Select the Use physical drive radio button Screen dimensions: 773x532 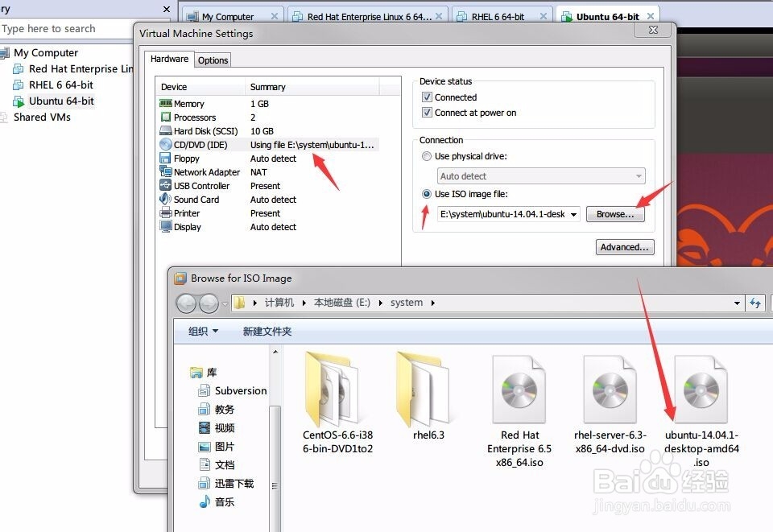click(427, 156)
